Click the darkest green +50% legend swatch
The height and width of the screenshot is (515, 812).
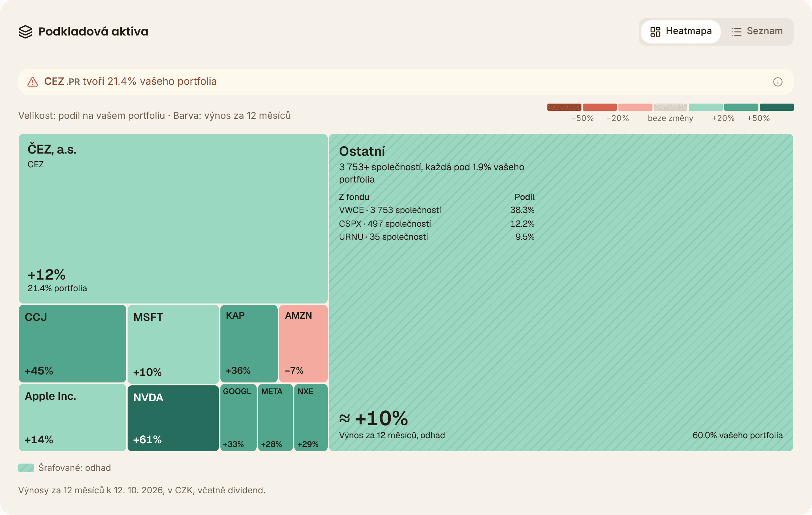point(777,107)
